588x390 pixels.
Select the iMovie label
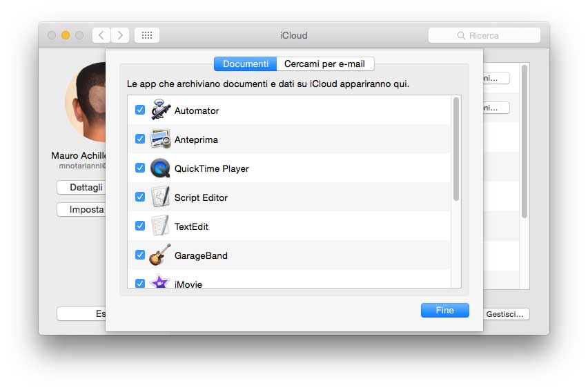(188, 284)
